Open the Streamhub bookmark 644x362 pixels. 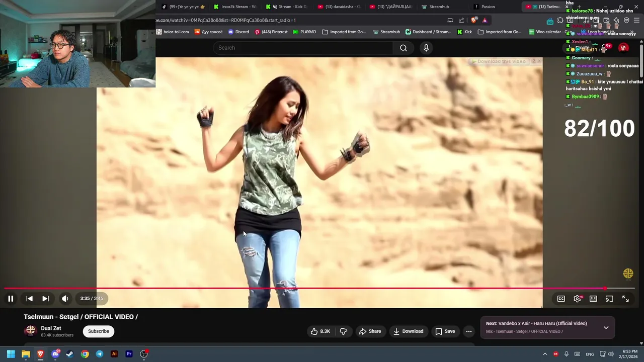386,32
